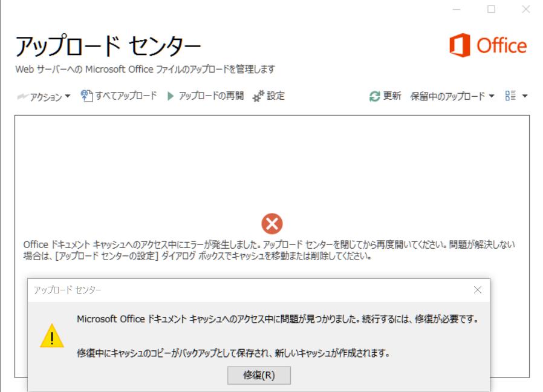Click the dialog title アップロード センター
The height and width of the screenshot is (392, 543).
coord(68,290)
